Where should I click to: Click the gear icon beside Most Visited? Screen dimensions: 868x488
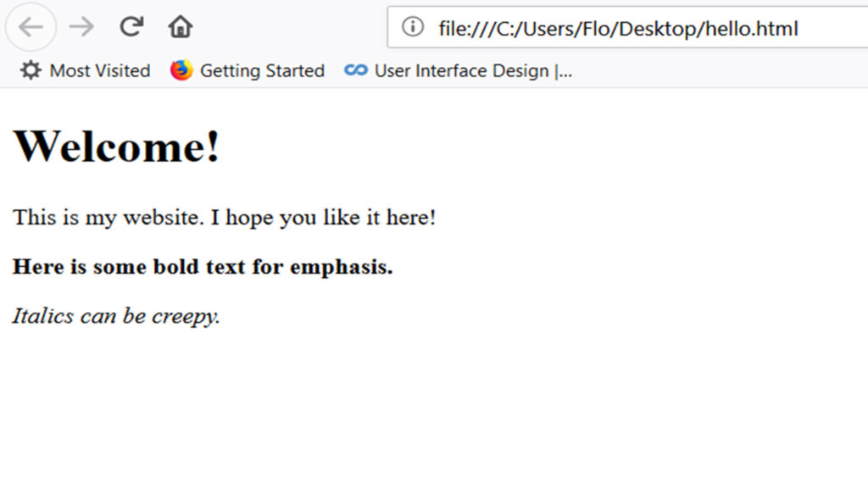point(31,70)
